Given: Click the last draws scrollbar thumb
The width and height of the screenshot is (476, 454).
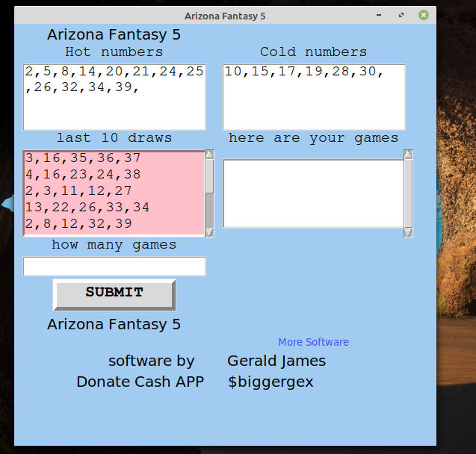Looking at the screenshot, I should tap(209, 176).
